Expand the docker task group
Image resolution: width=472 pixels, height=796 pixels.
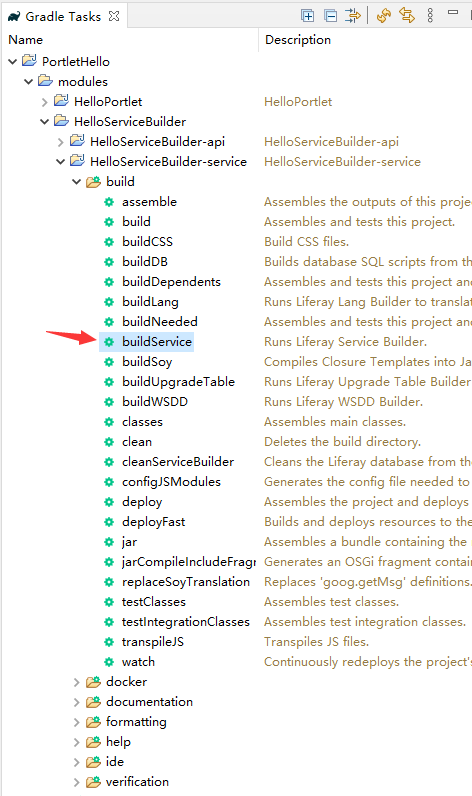pos(77,682)
